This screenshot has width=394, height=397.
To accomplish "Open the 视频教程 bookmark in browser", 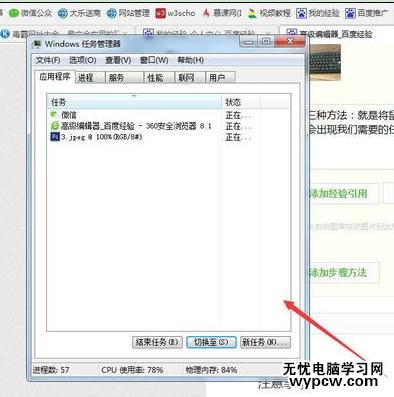I will pyautogui.click(x=269, y=13).
